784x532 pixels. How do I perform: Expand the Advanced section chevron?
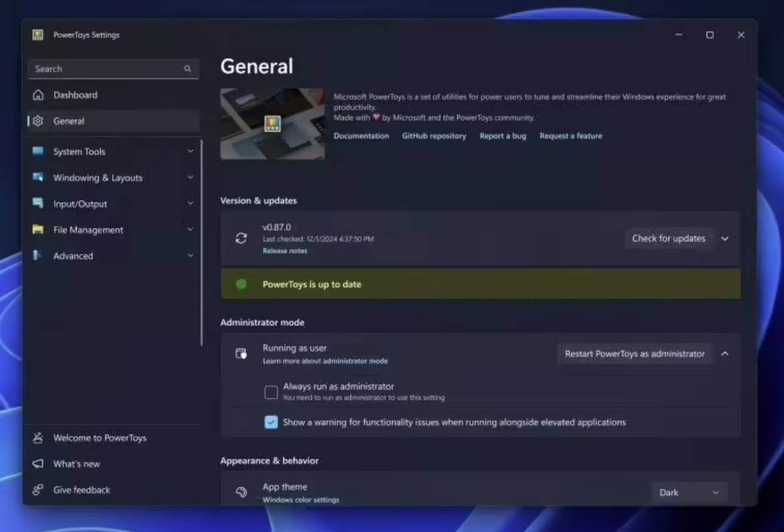[x=190, y=255]
